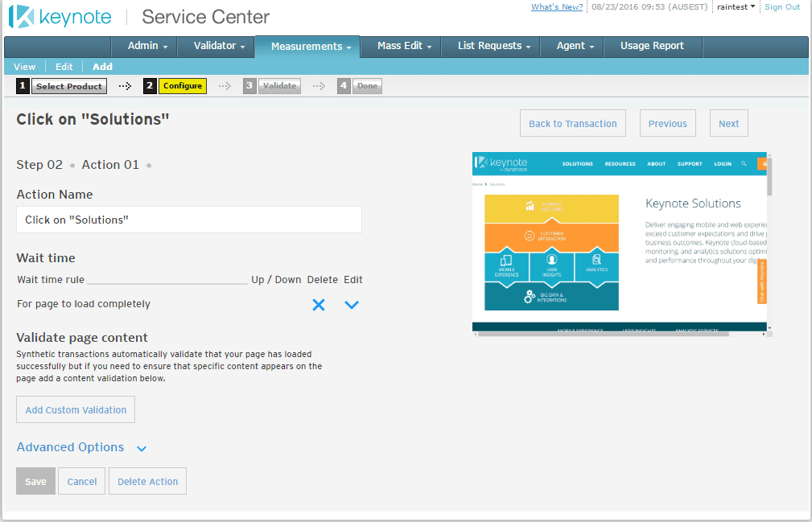Image resolution: width=812 pixels, height=522 pixels.
Task: Open the Admin dropdown menu
Action: pos(147,46)
